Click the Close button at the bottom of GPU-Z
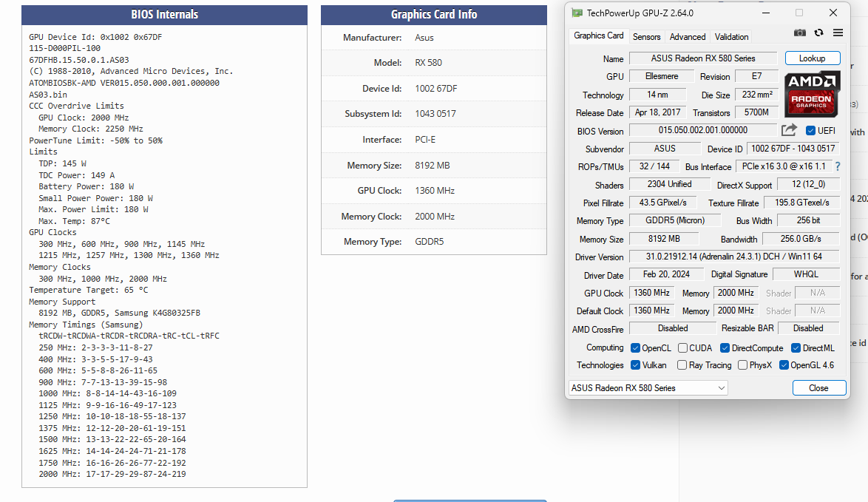 (x=818, y=388)
